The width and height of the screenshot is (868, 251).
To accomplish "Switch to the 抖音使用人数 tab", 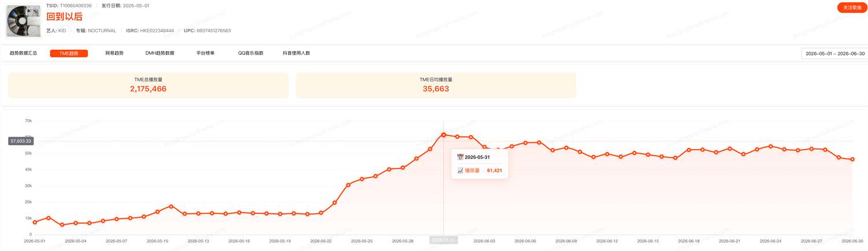I will (x=296, y=53).
